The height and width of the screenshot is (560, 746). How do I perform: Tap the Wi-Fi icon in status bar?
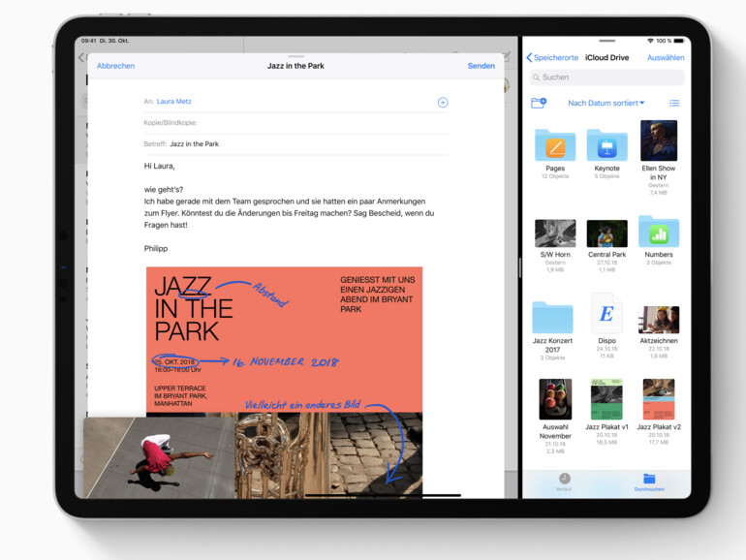point(650,41)
